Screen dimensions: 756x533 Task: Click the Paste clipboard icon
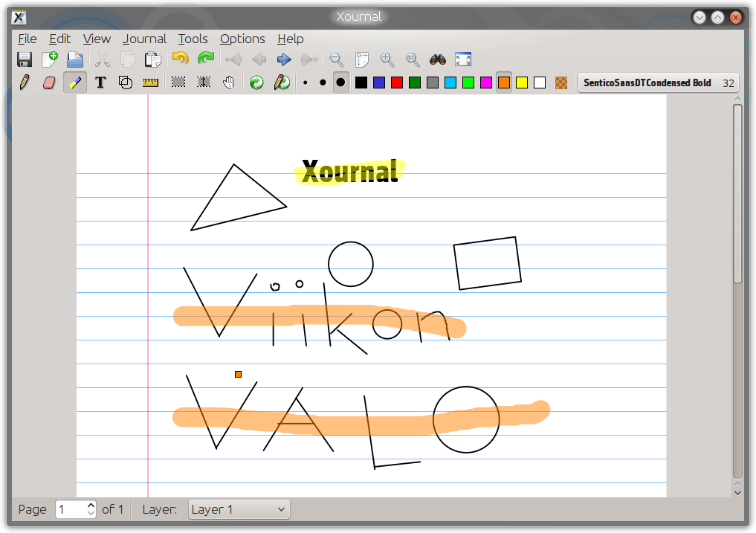click(x=153, y=59)
